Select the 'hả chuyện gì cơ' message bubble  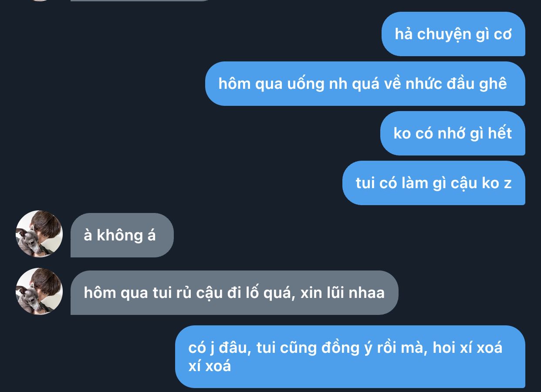click(x=453, y=34)
